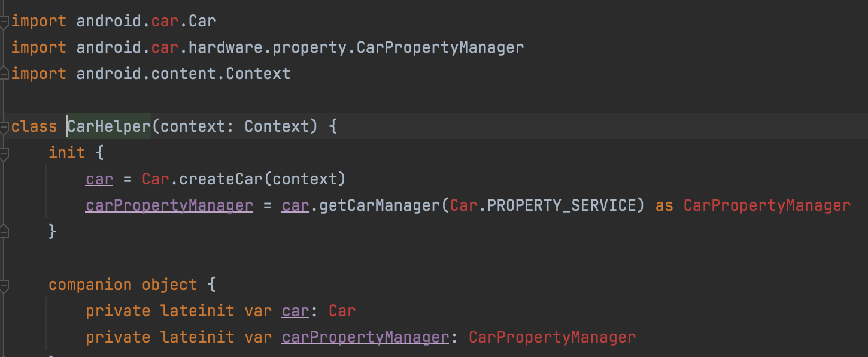Click fold end marker beside Context import
This screenshot has width=868, height=357.
pyautogui.click(x=4, y=74)
